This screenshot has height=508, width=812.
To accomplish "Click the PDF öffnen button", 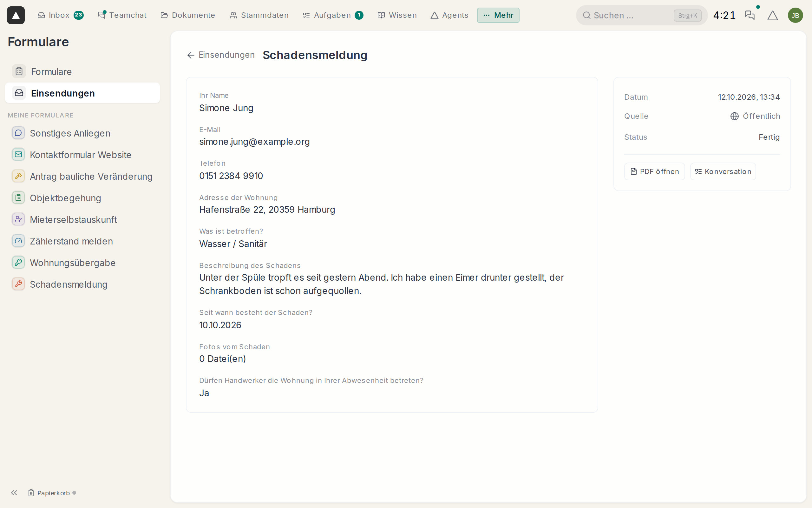I will point(654,172).
